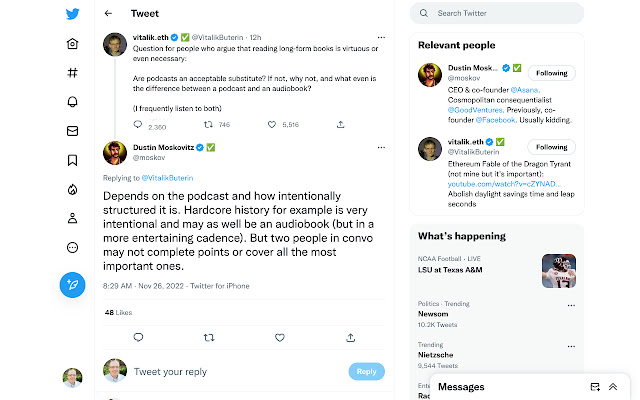This screenshot has width=640, height=400.
Task: Open Notifications bell icon
Action: point(72,102)
